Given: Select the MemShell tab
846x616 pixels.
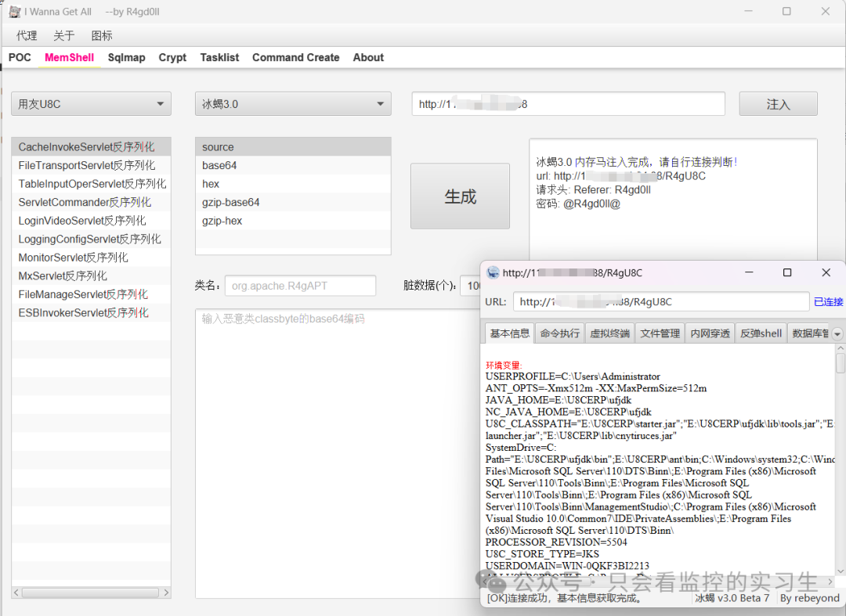Looking at the screenshot, I should (x=69, y=57).
